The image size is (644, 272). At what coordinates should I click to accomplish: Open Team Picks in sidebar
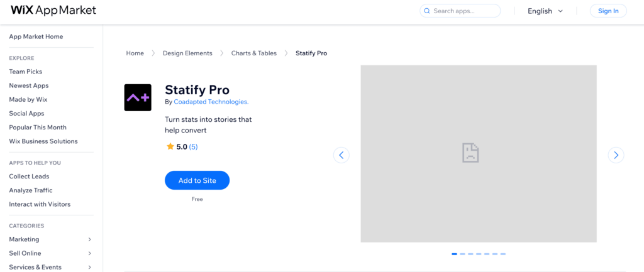[25, 72]
